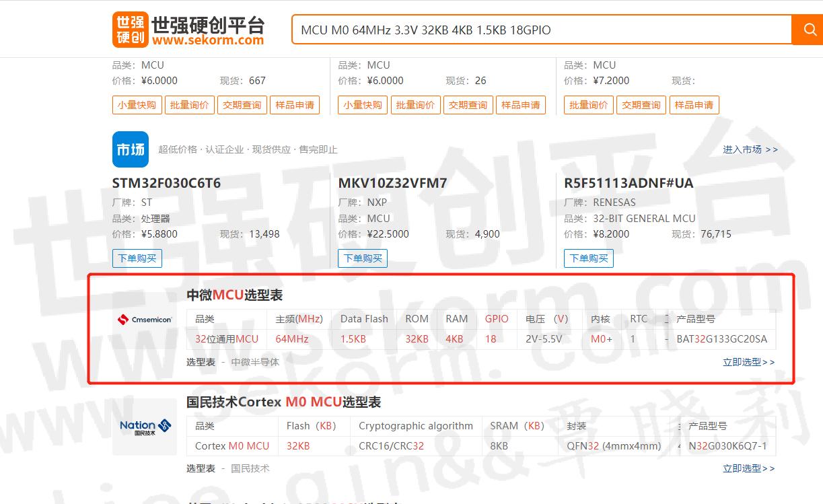The image size is (823, 504).
Task: Click 下单购买 under STM32F030C6T6
Action: click(x=137, y=258)
